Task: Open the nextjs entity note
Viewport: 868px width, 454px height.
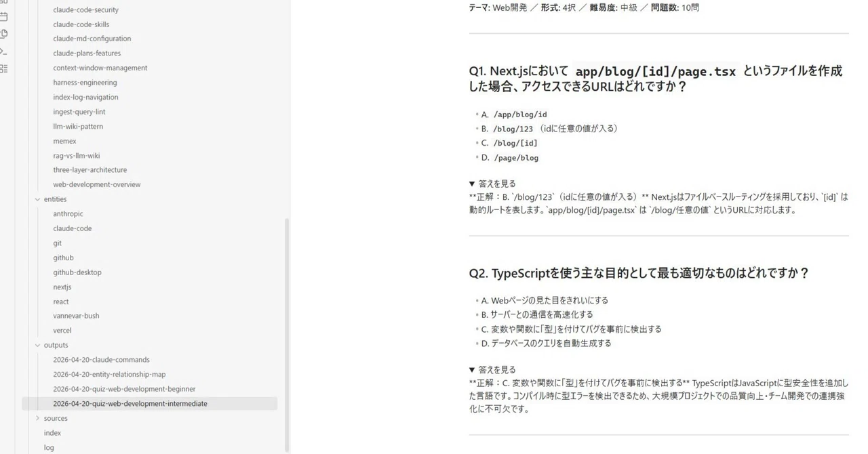Action: click(62, 287)
